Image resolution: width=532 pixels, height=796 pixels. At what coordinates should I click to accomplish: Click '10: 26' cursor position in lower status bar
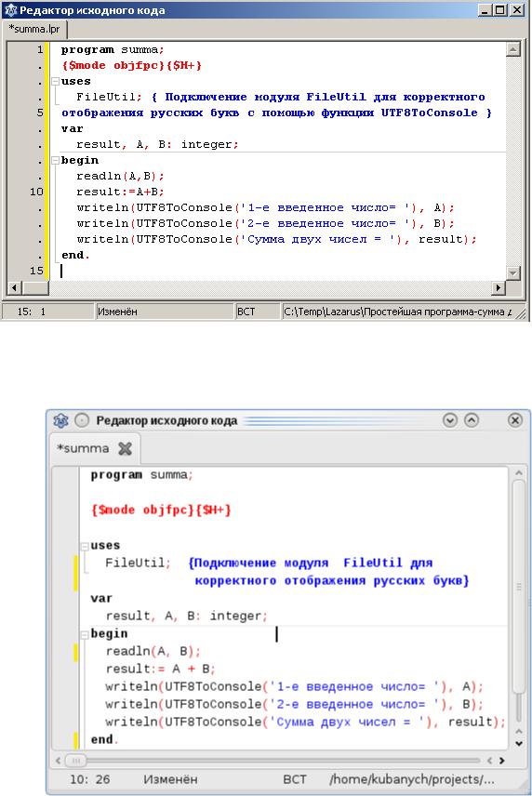[90, 779]
